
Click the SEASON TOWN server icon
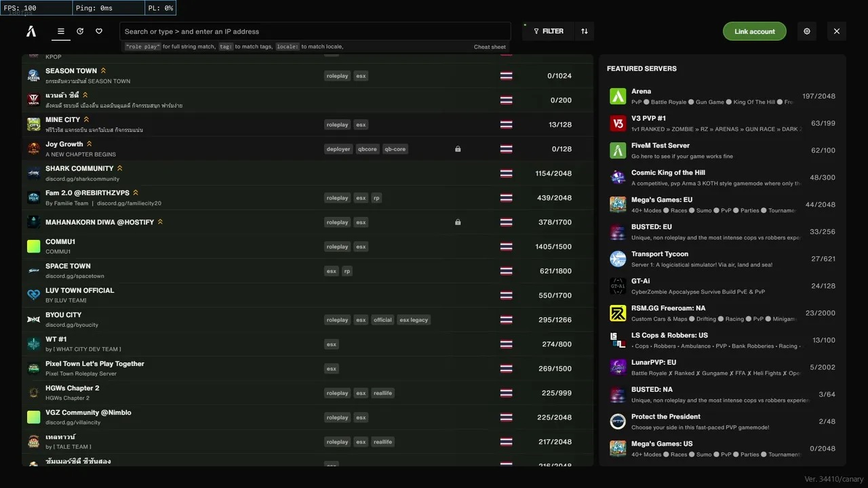(34, 76)
